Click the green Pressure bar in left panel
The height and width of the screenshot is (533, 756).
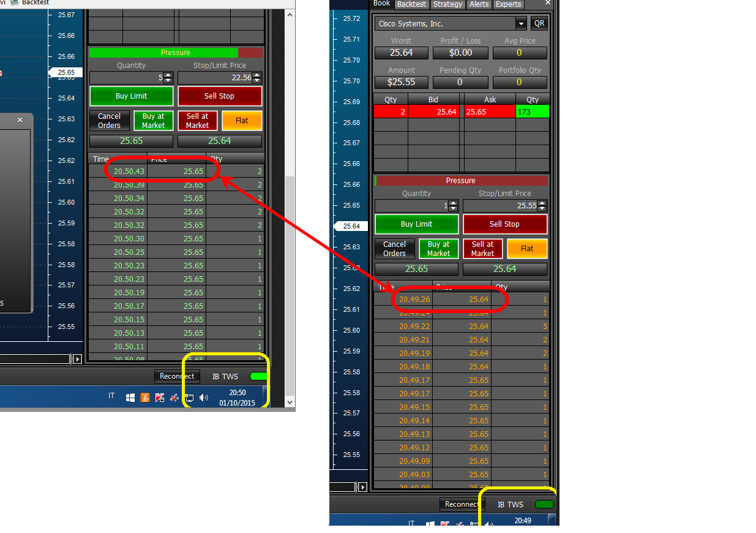pyautogui.click(x=163, y=53)
